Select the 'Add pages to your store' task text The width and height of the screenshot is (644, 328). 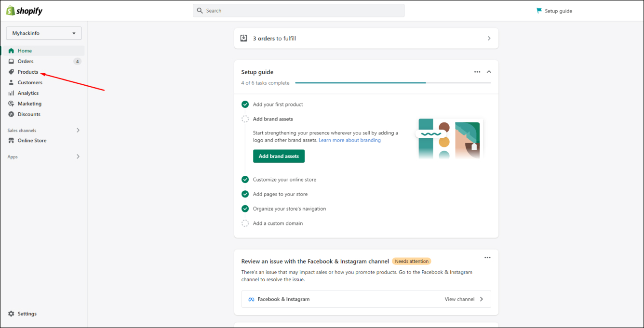(x=280, y=194)
